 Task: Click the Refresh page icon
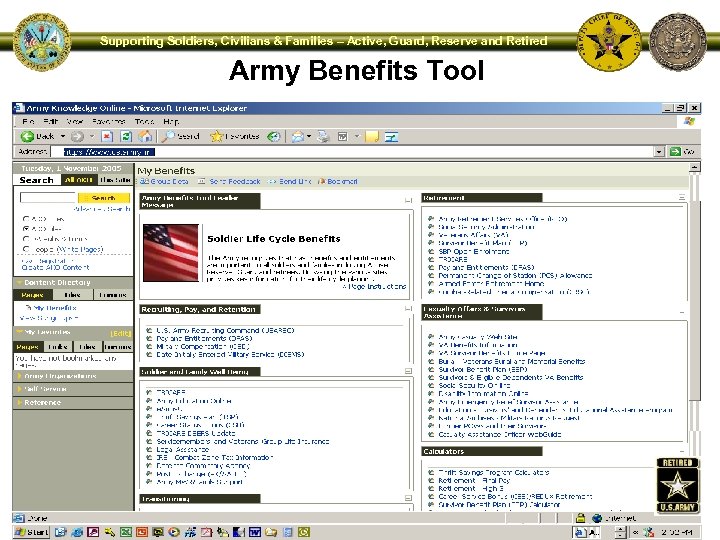click(126, 136)
